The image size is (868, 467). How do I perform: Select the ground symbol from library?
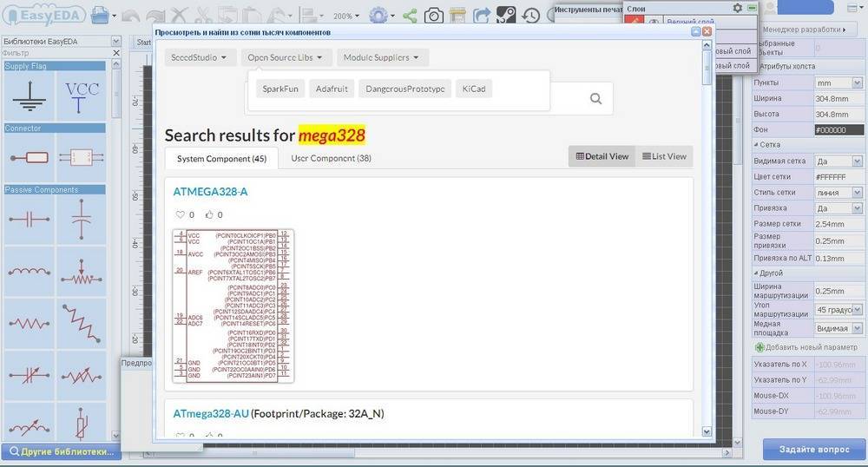29,96
